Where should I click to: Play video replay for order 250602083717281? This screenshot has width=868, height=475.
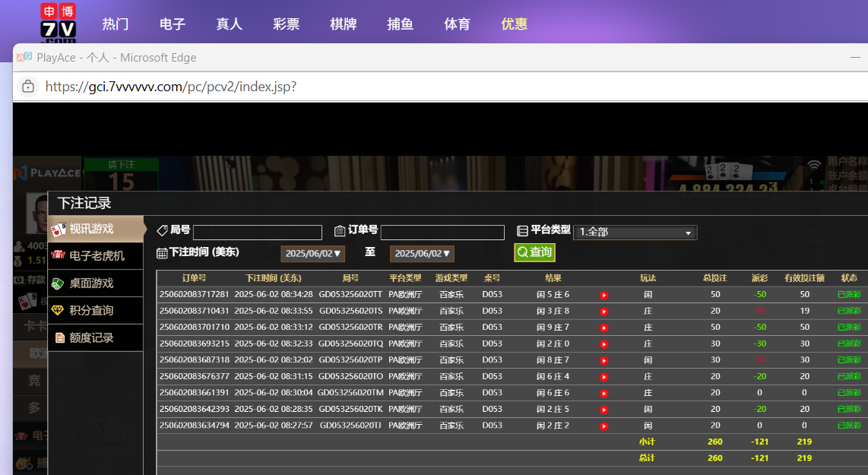(603, 295)
